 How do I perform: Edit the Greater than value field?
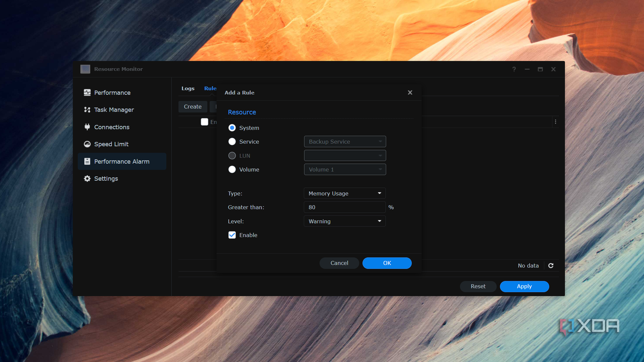click(x=345, y=207)
